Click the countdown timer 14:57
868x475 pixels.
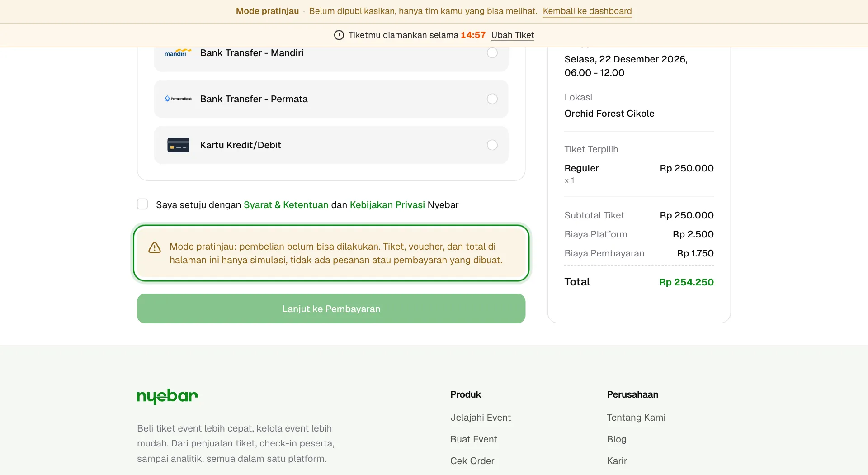[473, 35]
